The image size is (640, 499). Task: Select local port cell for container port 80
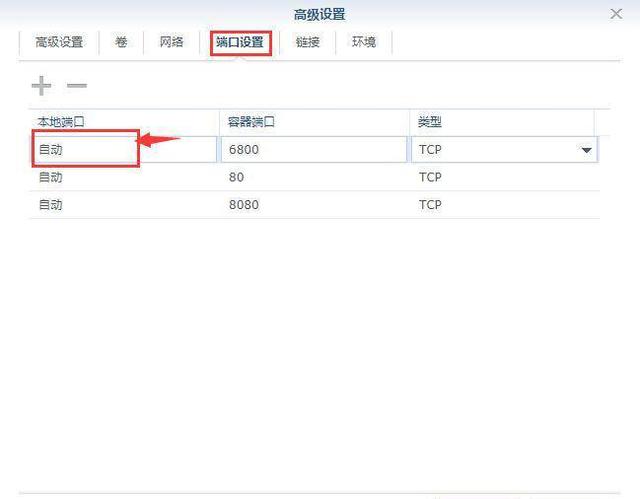tap(124, 177)
